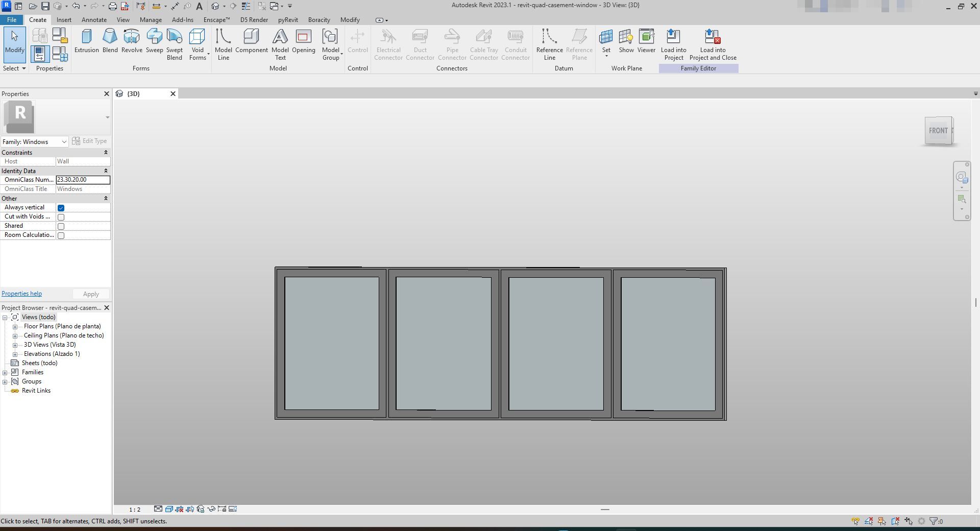
Task: Activate the Model Text tool
Action: (x=280, y=44)
